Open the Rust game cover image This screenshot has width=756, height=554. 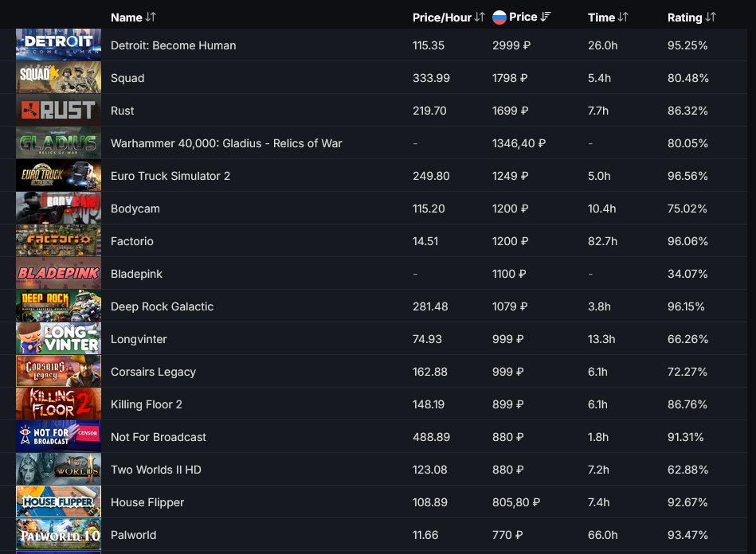(58, 110)
